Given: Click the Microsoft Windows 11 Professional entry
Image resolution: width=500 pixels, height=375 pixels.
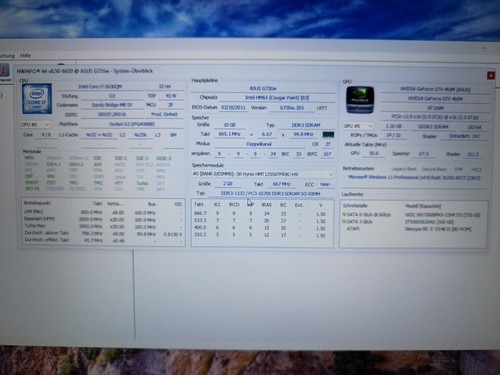Looking at the screenshot, I should point(414,178).
